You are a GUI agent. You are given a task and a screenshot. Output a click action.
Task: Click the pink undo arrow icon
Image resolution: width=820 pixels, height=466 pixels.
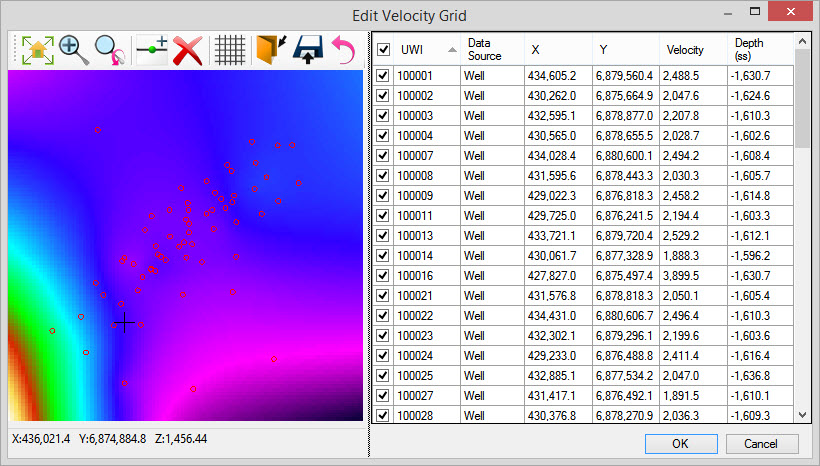point(343,50)
